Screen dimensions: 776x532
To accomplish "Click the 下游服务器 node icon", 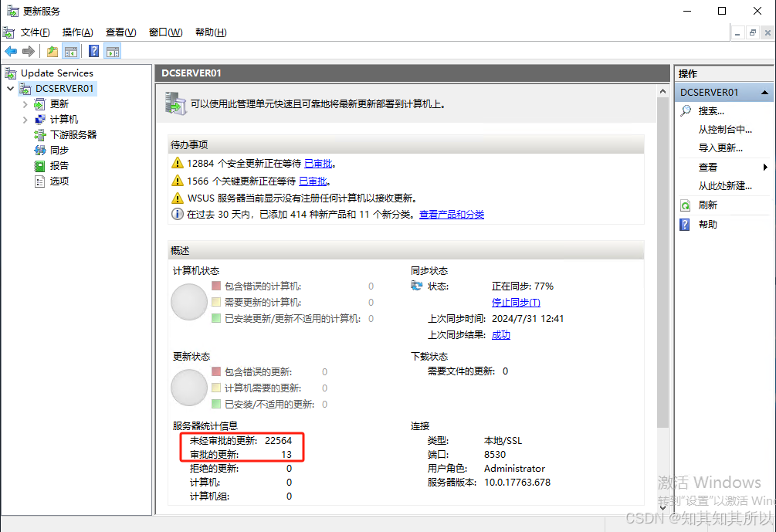I will point(39,134).
